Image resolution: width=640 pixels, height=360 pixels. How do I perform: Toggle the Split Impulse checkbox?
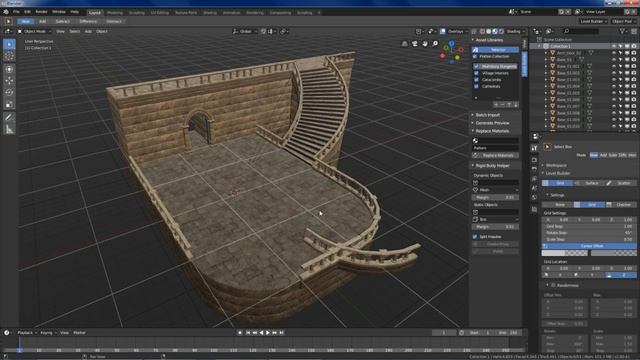coord(475,237)
